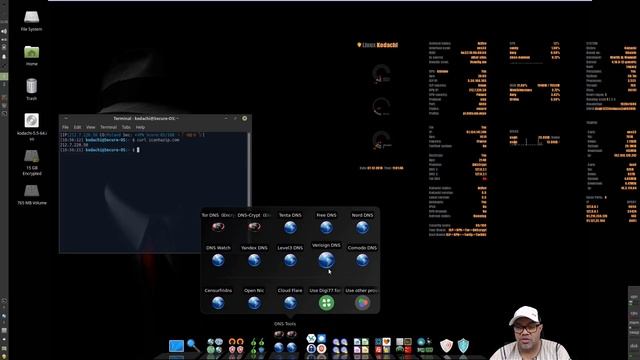Click the Use other provider icon
The image size is (640, 360).
[362, 303]
